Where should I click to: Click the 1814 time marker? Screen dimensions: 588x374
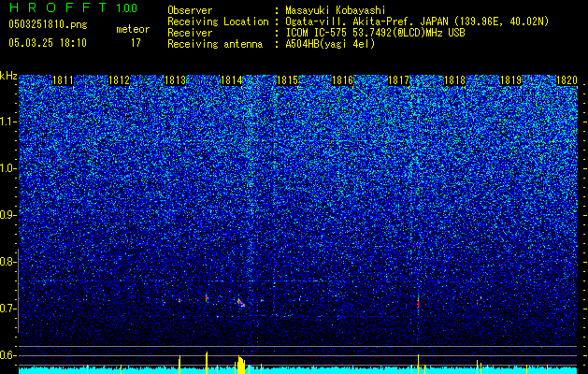231,80
